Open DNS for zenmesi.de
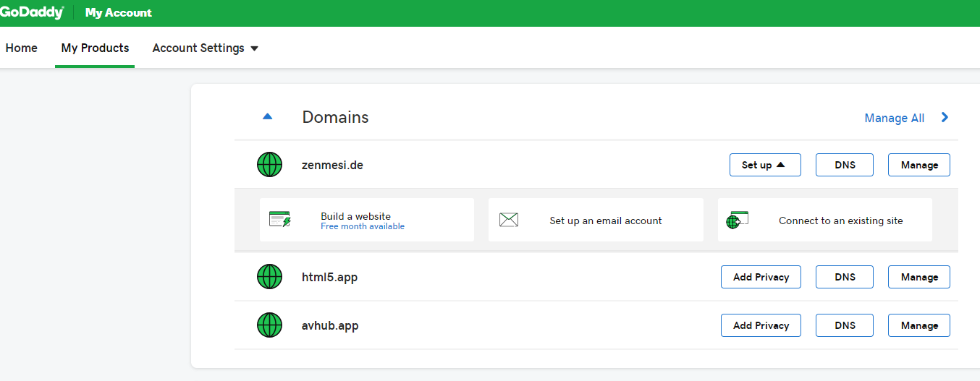980x381 pixels. click(844, 165)
